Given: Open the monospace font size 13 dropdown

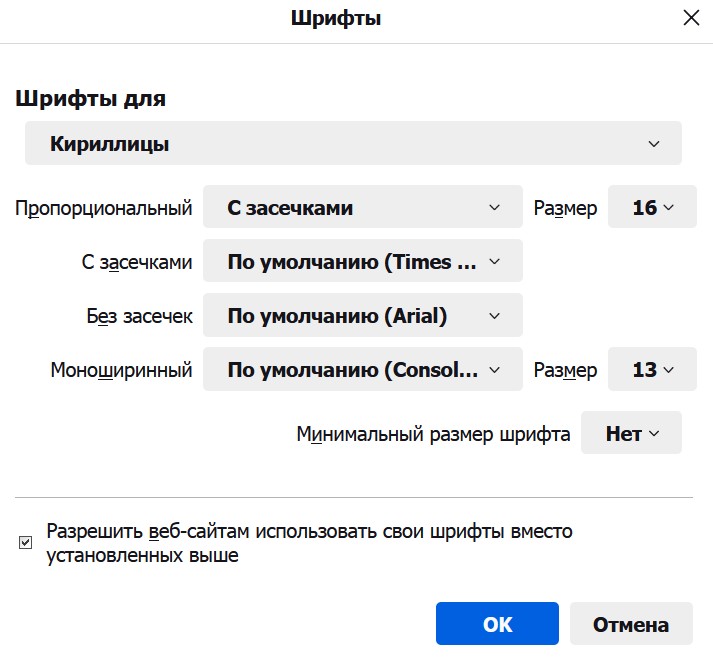Looking at the screenshot, I should tap(652, 370).
